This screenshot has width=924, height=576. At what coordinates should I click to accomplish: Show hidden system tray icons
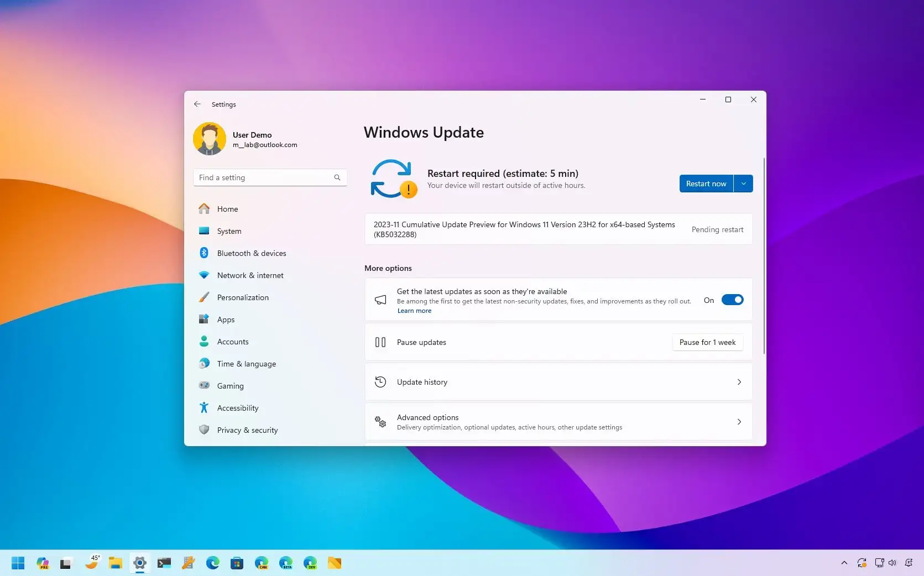tap(844, 563)
